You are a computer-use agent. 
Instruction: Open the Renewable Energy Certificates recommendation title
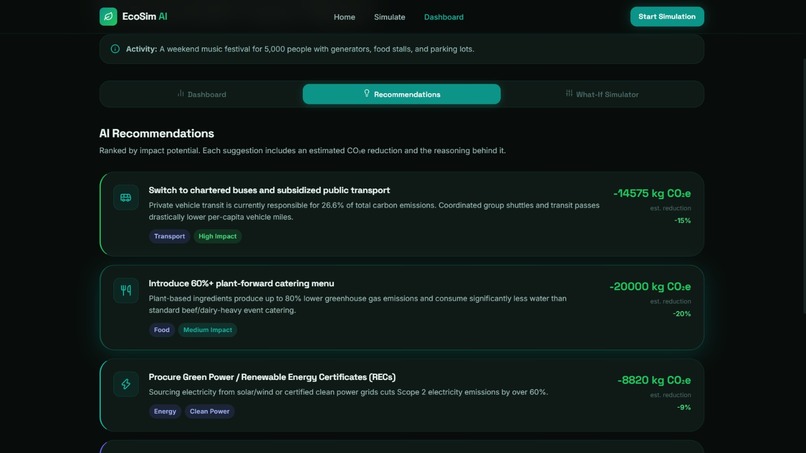pyautogui.click(x=272, y=377)
